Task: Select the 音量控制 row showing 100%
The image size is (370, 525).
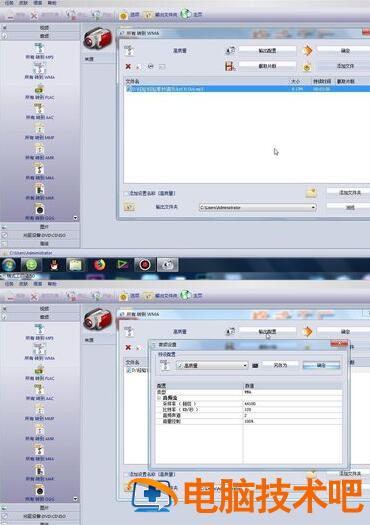Action: (x=248, y=421)
